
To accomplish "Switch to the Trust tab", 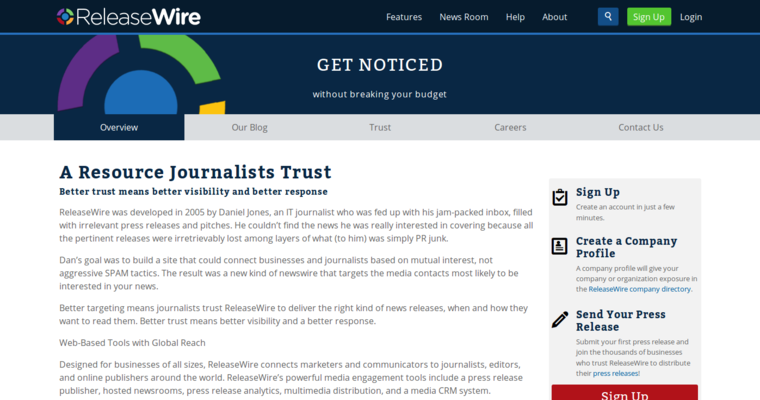I will coord(380,128).
